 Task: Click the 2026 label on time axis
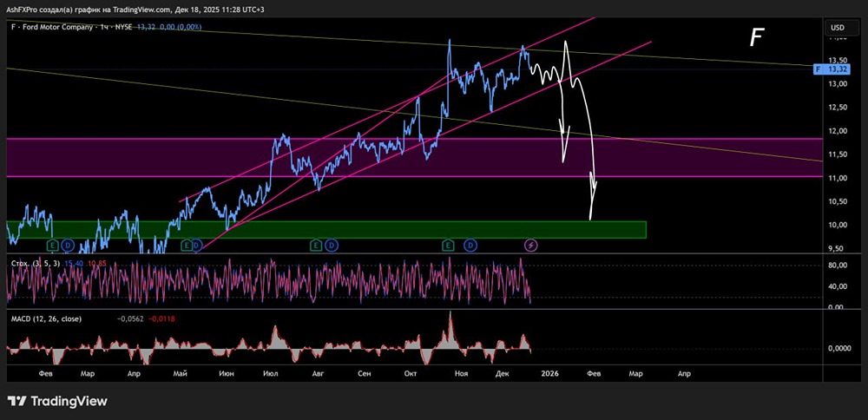point(550,374)
